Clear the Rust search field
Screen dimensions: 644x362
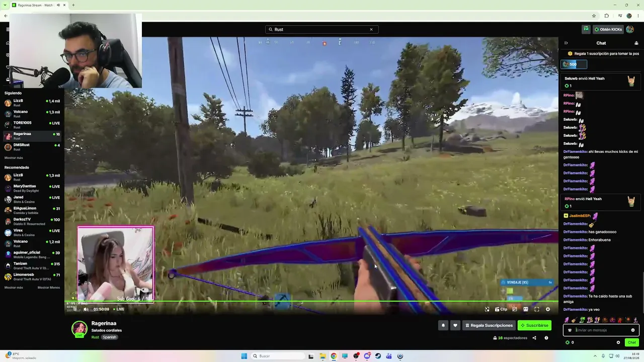pos(371,29)
